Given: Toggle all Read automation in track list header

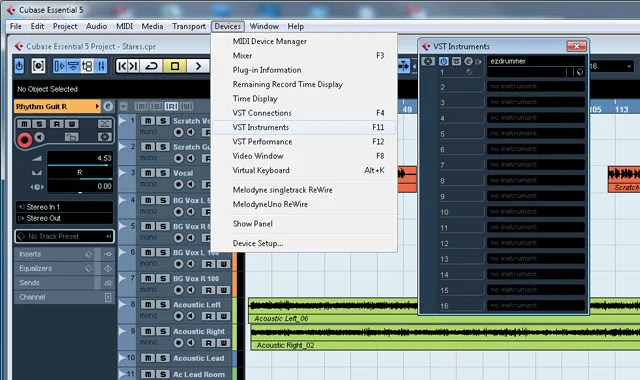Looking at the screenshot, I should pos(171,107).
